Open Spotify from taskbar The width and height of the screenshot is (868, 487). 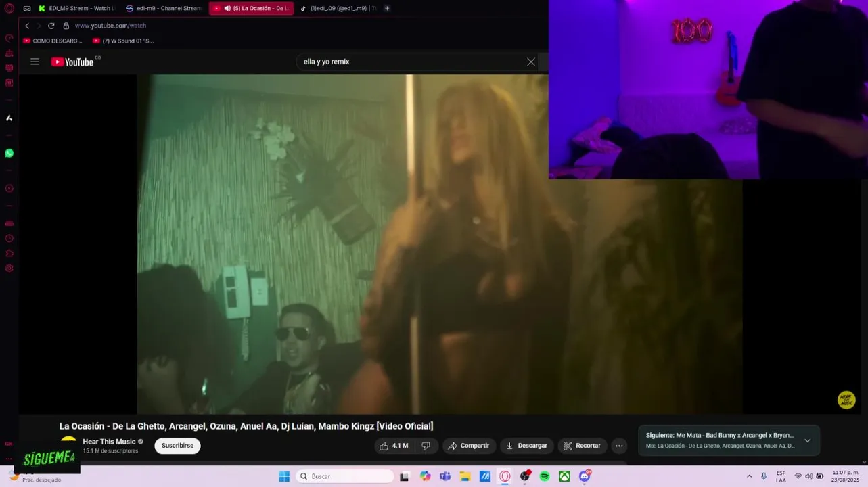(545, 476)
